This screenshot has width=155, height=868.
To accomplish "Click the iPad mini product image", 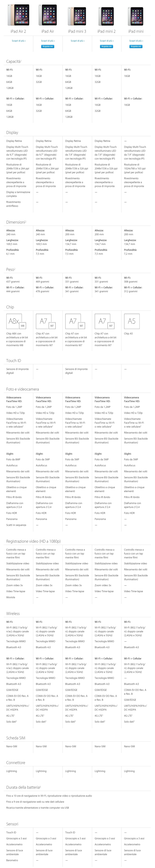I will point(136,15).
